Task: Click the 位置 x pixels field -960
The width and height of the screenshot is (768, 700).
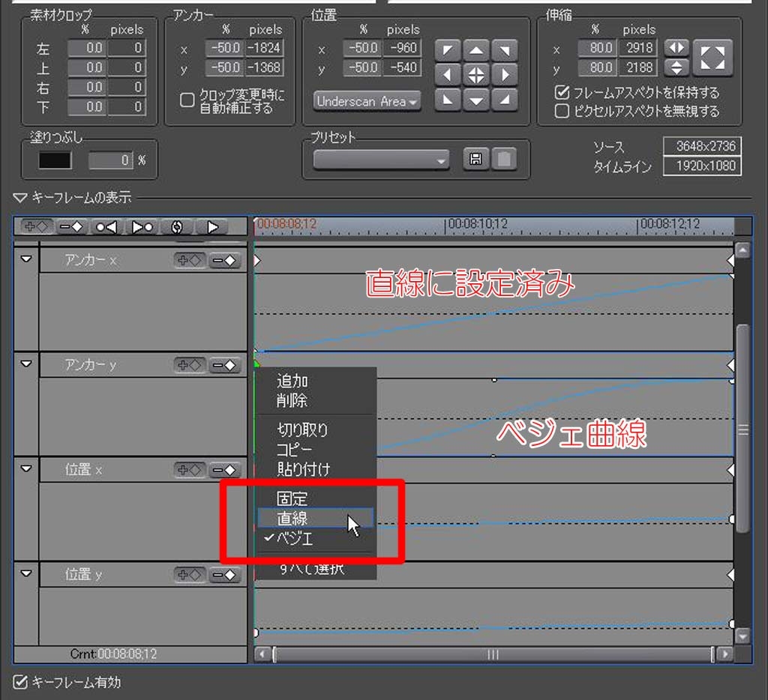Action: 402,48
